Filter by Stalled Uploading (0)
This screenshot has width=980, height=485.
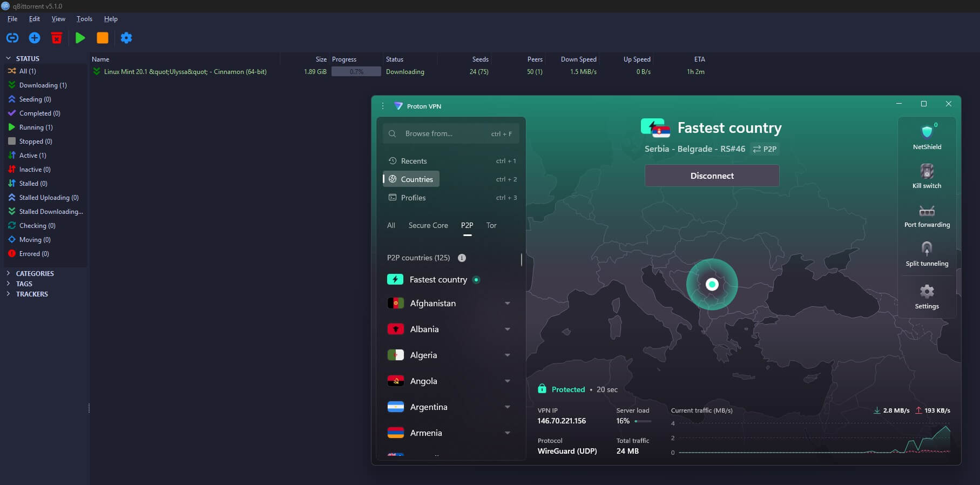coord(49,198)
